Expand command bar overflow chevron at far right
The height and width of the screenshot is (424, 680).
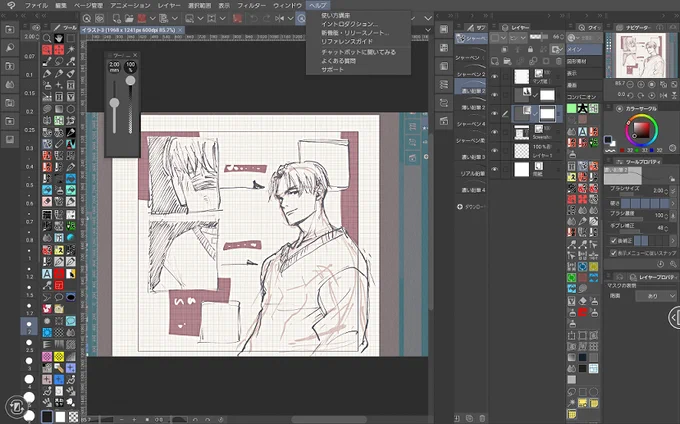click(x=428, y=18)
